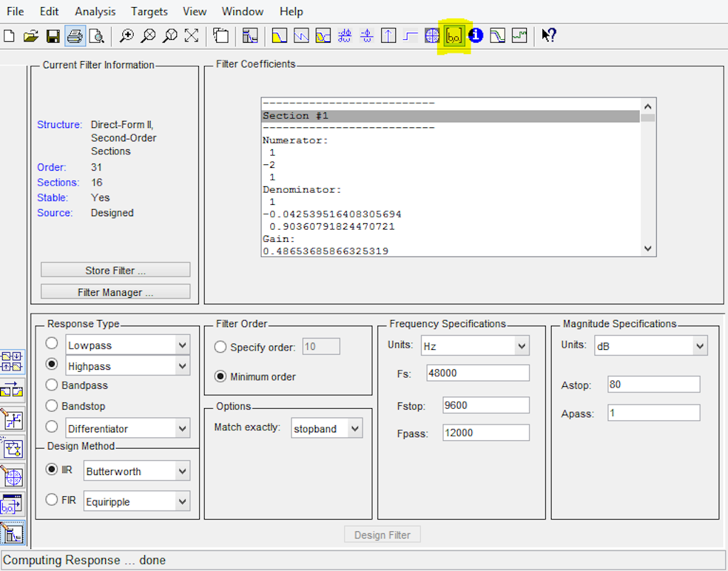Select the Zoom X-axis tool

pos(148,36)
